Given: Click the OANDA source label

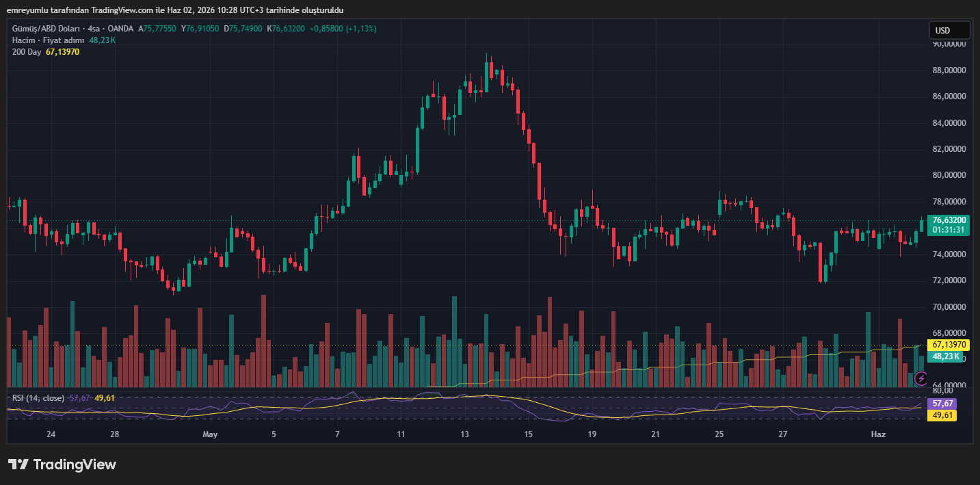Looking at the screenshot, I should (120, 29).
